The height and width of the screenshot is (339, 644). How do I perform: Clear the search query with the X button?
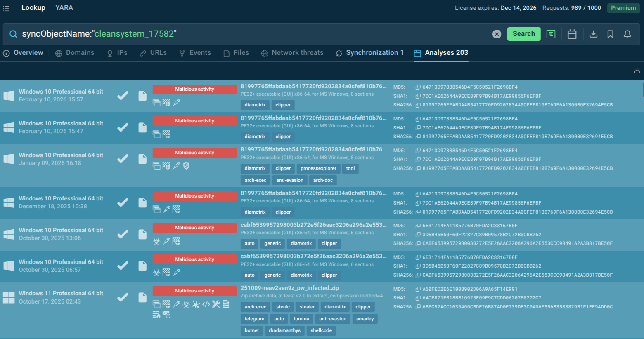click(x=497, y=34)
